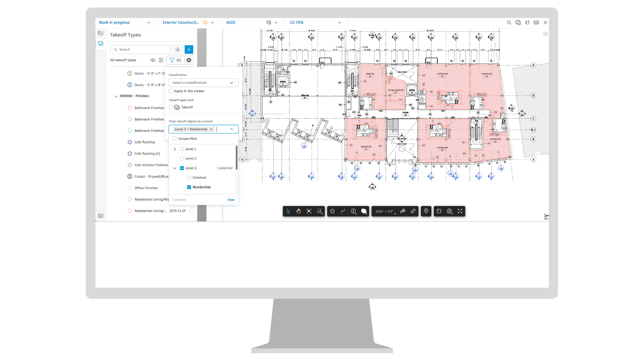Select the area takeoff polygon tool
The width and height of the screenshot is (644, 362).
[x=332, y=211]
